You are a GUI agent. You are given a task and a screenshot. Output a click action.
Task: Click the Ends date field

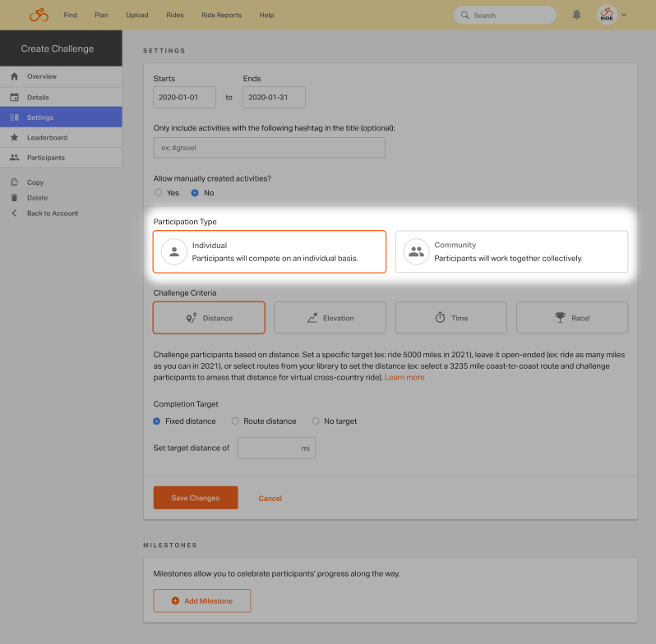(x=274, y=97)
